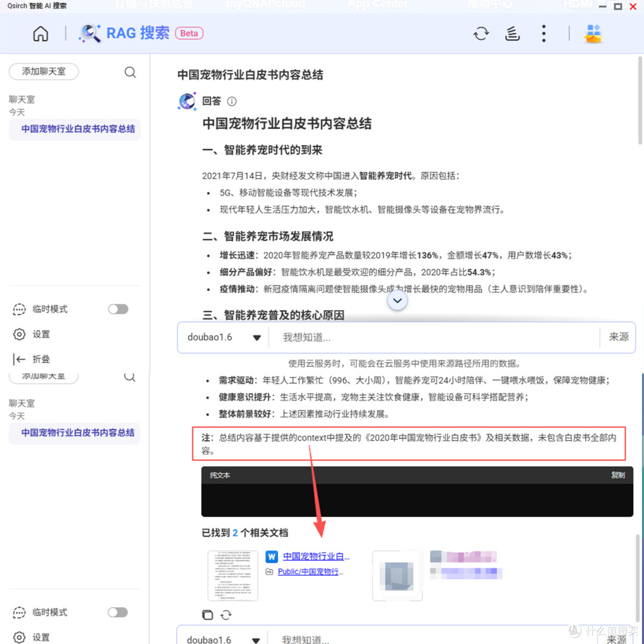This screenshot has width=644, height=644.
Task: Open the three-dot more options menu
Action: pyautogui.click(x=544, y=33)
